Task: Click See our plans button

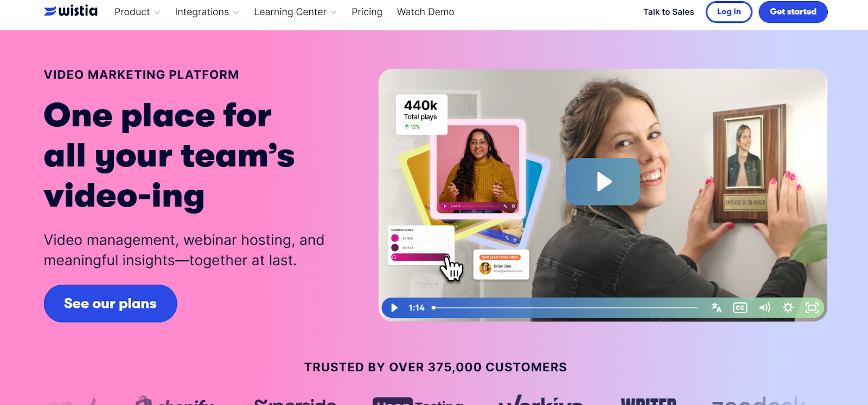Action: pyautogui.click(x=110, y=304)
